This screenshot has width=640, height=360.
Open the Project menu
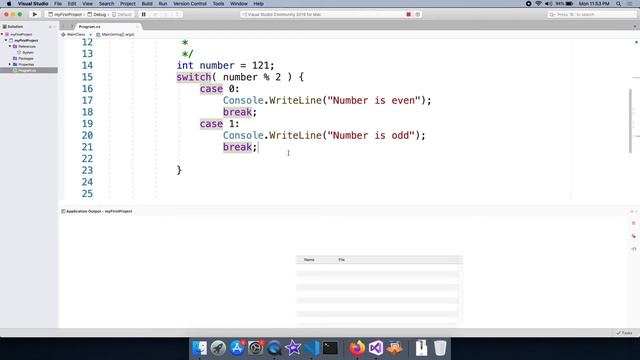point(127,4)
